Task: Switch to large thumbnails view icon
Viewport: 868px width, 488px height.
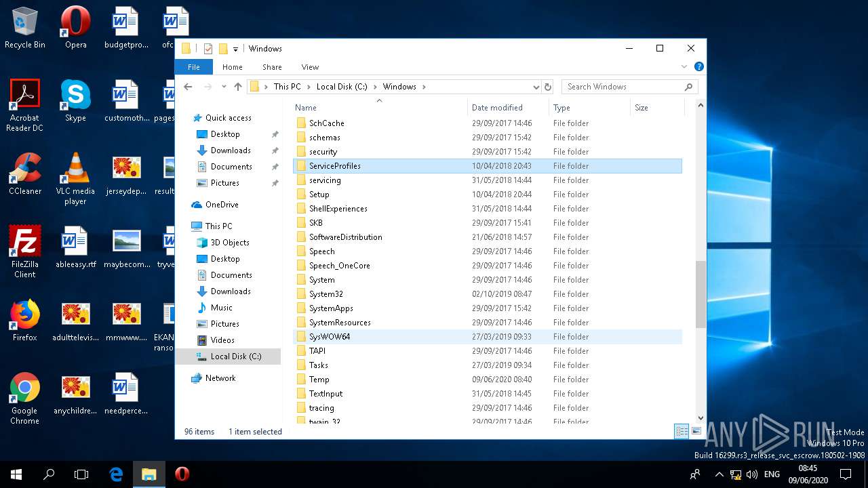Action: (696, 431)
